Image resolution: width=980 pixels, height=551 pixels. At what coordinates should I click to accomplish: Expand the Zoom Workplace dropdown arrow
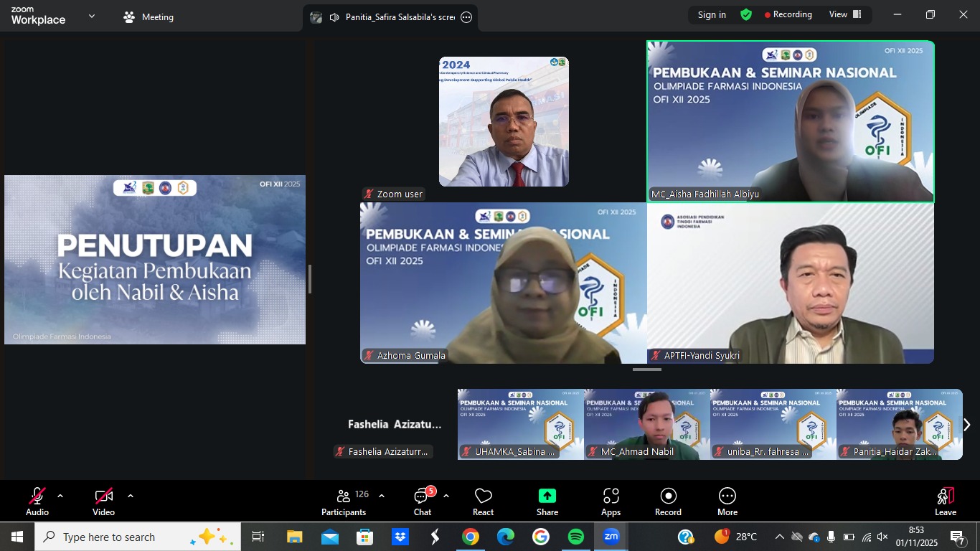click(92, 17)
